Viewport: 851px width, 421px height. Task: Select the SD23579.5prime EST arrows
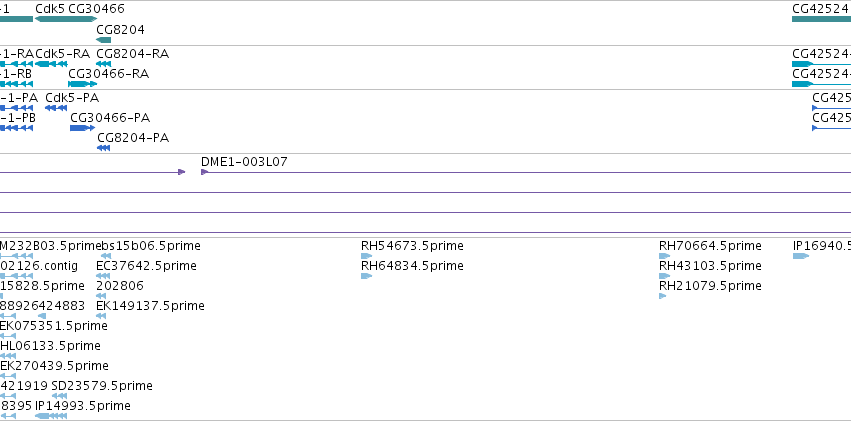pos(60,396)
